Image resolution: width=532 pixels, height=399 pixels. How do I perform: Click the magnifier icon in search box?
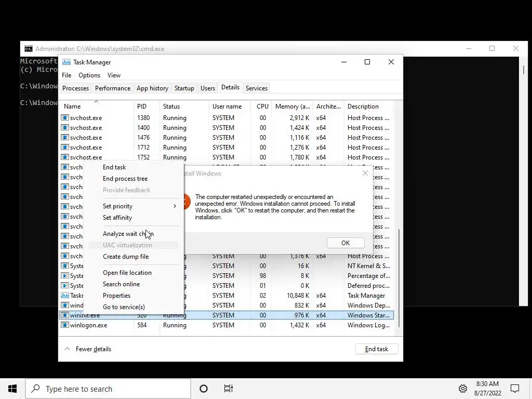pyautogui.click(x=36, y=389)
